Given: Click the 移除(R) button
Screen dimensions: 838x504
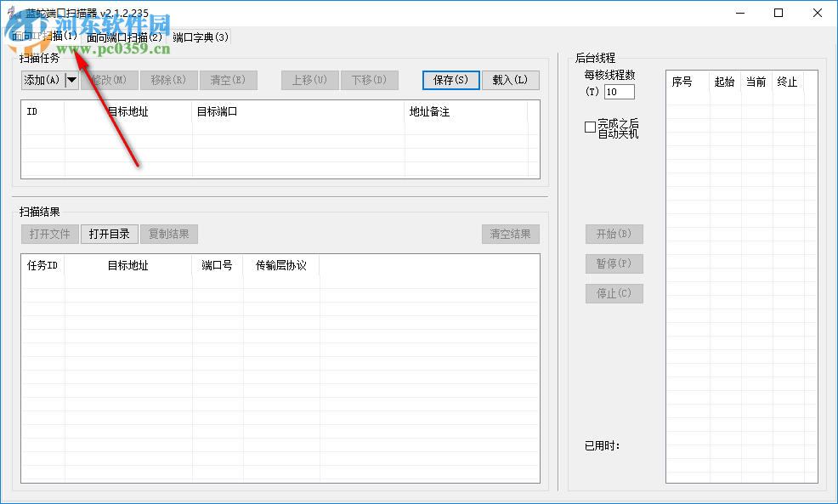Looking at the screenshot, I should click(169, 80).
